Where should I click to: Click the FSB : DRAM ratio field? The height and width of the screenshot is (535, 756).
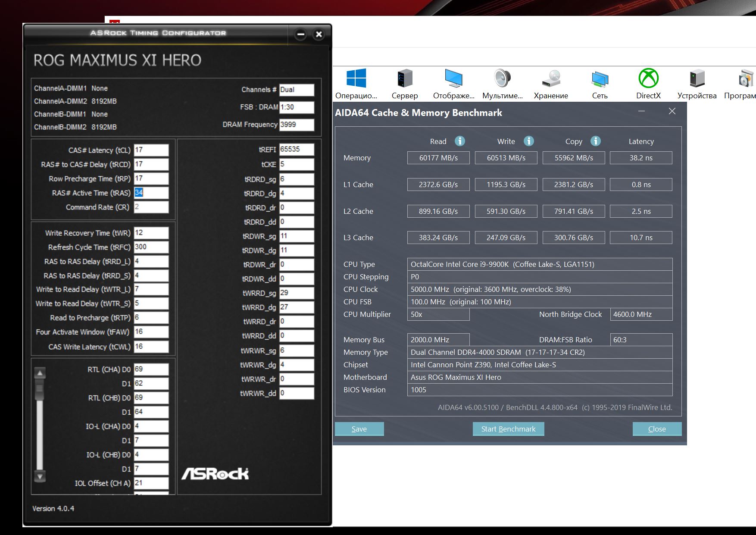click(297, 107)
